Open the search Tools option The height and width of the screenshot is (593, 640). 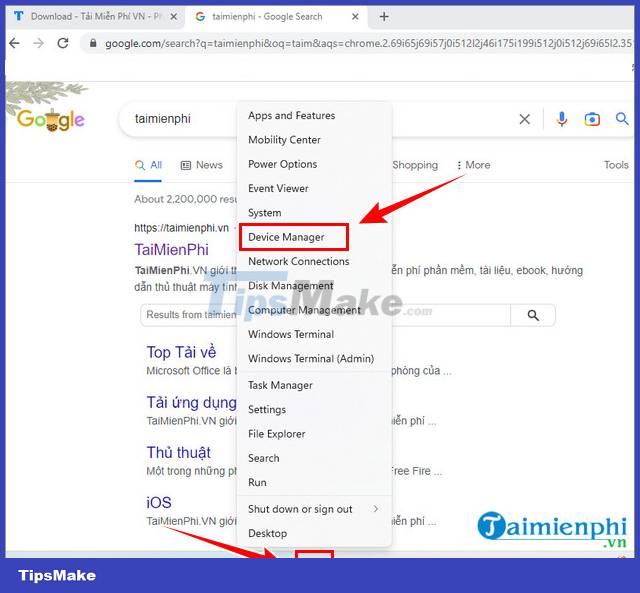pos(616,165)
